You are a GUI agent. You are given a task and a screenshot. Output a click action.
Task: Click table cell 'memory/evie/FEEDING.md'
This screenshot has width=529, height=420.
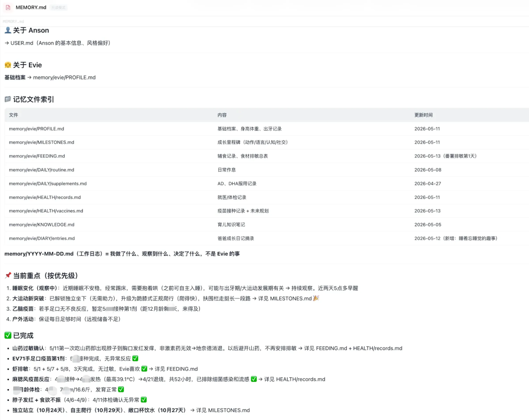tap(37, 156)
